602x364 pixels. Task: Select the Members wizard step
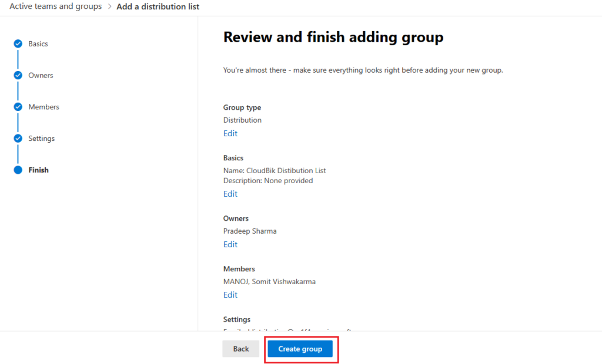[45, 107]
